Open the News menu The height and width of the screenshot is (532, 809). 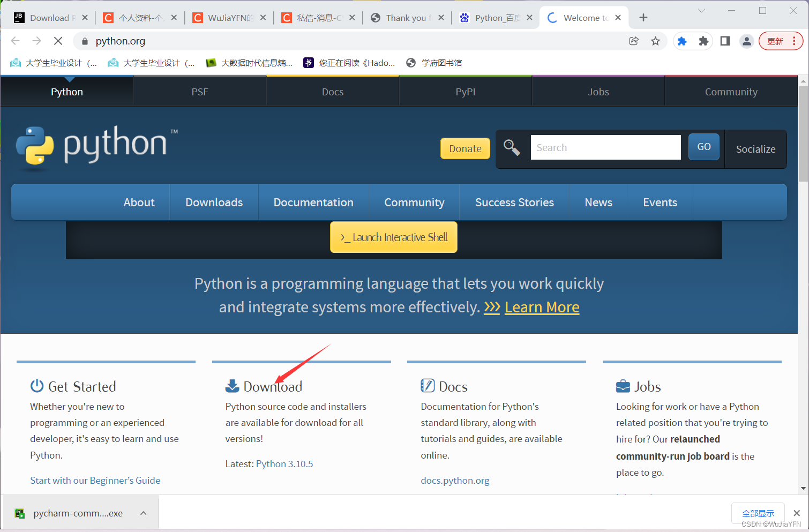point(598,203)
